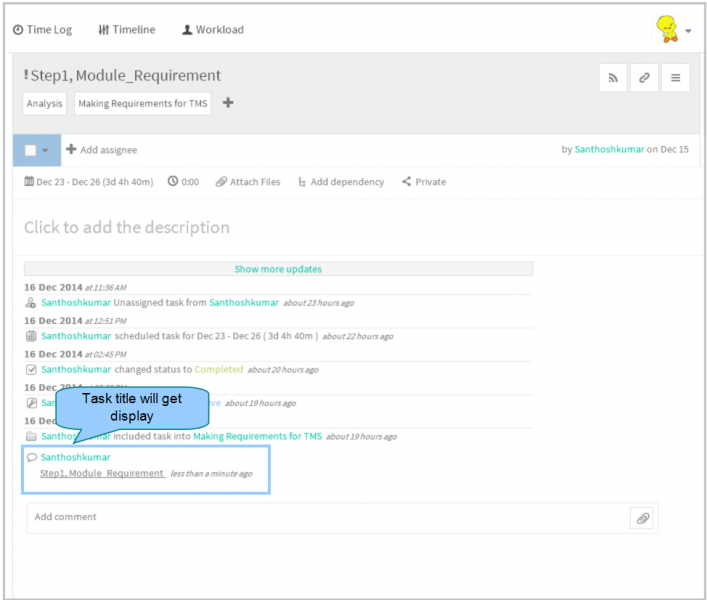Open Making Requirements for TMS link in updates
Viewport: 707px width, 600px height.
(257, 436)
